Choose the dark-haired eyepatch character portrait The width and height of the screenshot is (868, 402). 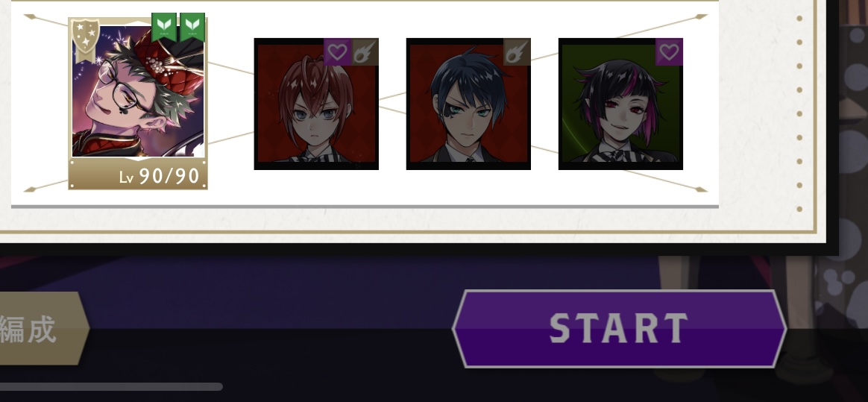click(x=468, y=104)
